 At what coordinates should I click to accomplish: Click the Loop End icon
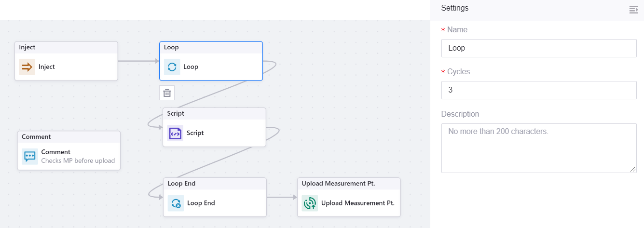coord(176,203)
